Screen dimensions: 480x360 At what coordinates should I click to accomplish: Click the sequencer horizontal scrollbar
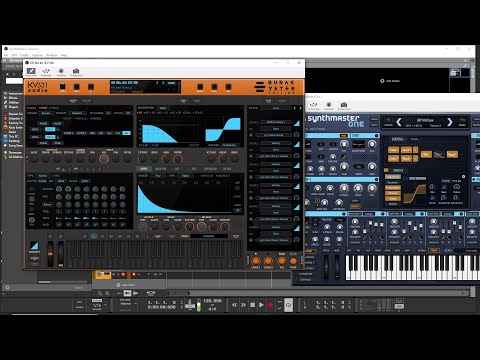click(179, 293)
